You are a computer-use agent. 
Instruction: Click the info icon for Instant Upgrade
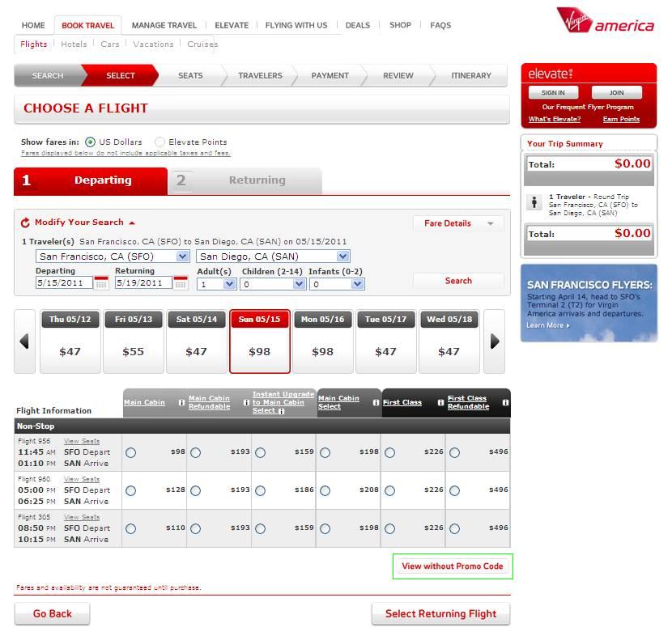click(282, 411)
